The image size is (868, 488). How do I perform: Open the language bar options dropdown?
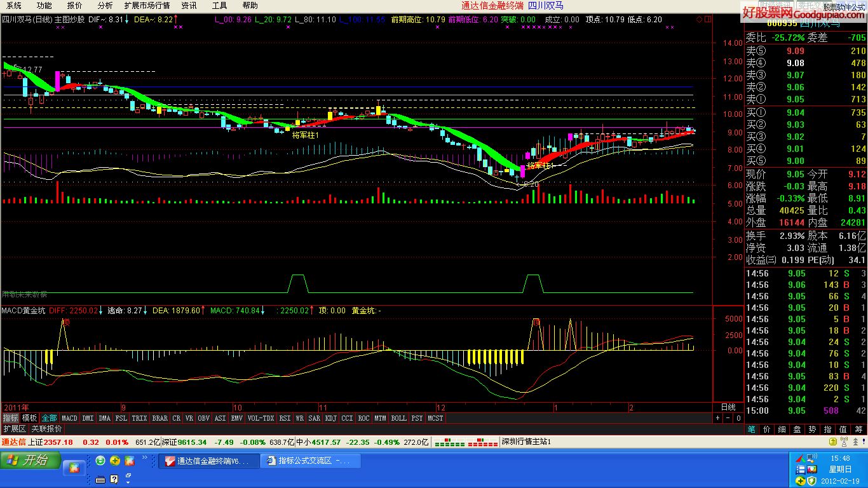click(x=128, y=482)
